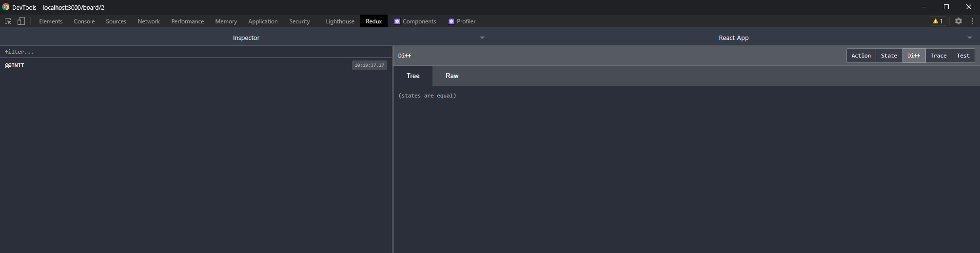Click the Chrome logo in the title bar
Screen dimensions: 980x253
coord(6,7)
